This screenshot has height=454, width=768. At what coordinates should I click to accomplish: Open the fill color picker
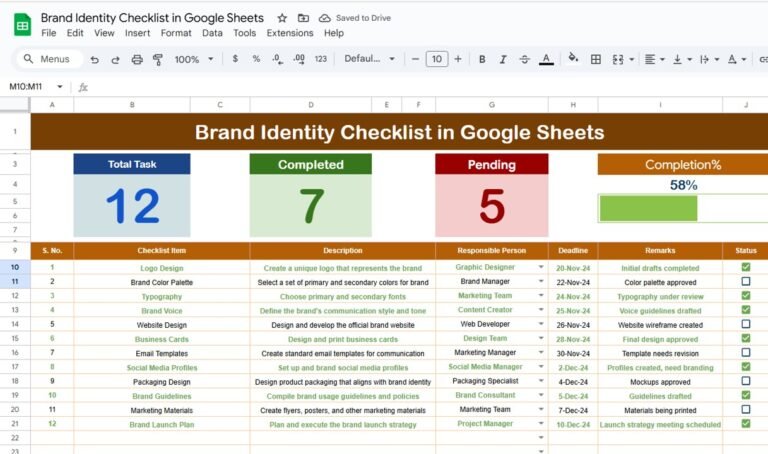(573, 58)
